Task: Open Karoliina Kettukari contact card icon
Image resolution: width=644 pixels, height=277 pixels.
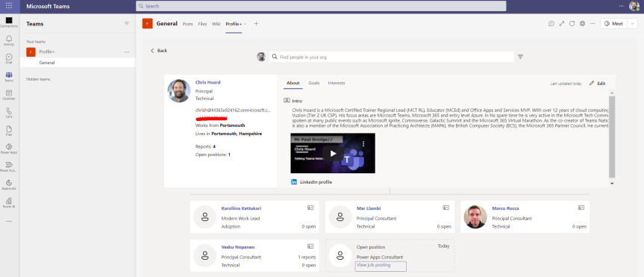Action: pyautogui.click(x=310, y=208)
